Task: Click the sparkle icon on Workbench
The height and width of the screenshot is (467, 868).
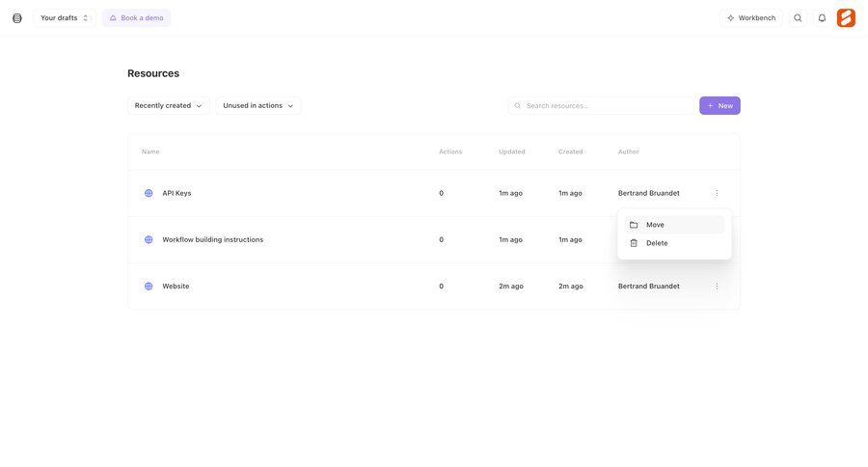Action: tap(731, 18)
